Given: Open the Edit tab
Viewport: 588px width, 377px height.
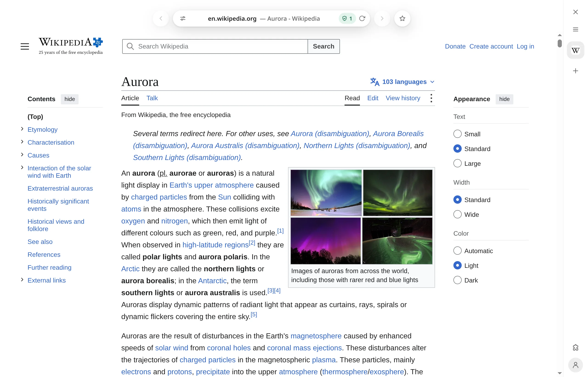Looking at the screenshot, I should pos(373,98).
